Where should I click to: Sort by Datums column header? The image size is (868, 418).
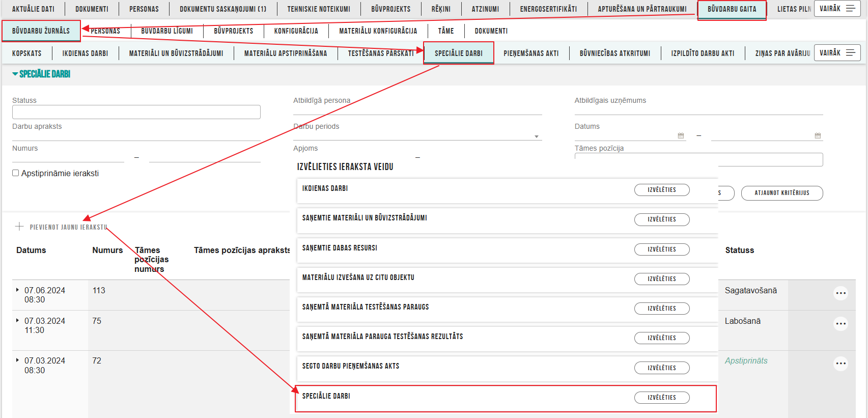tap(31, 250)
